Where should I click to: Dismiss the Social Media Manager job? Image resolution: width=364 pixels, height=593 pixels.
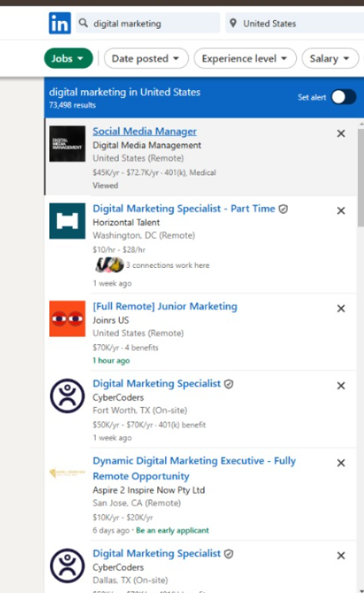[x=341, y=134]
